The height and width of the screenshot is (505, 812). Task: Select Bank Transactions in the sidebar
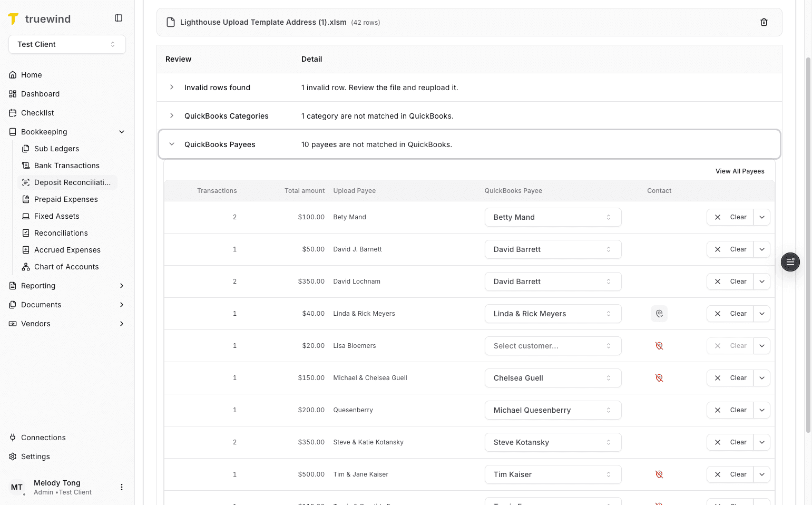point(66,166)
